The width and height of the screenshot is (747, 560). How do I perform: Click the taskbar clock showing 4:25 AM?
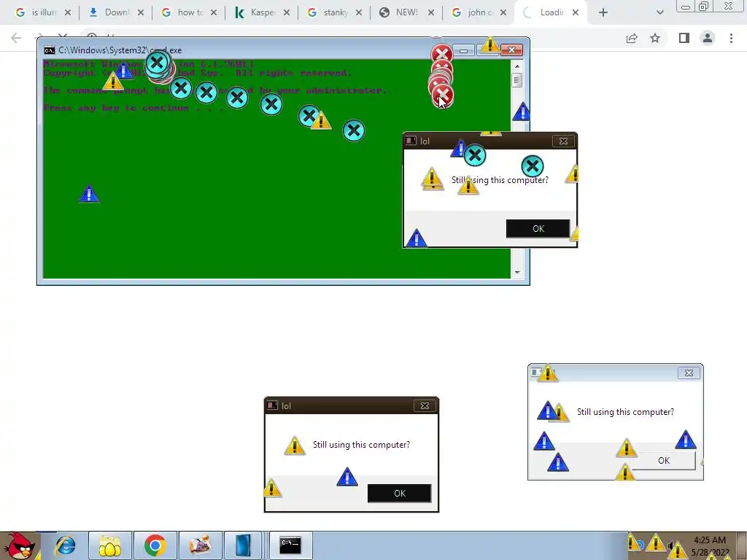click(x=710, y=546)
